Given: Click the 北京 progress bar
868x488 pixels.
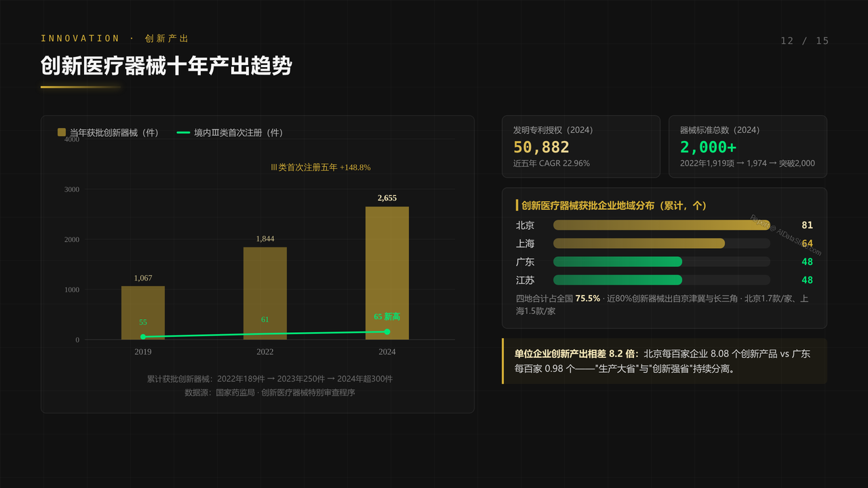Looking at the screenshot, I should click(662, 225).
